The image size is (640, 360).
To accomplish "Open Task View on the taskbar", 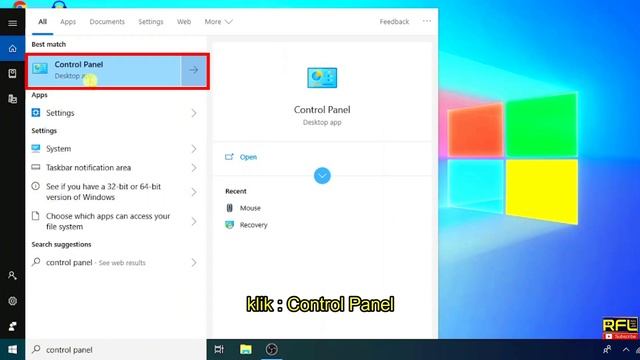I will pos(219,349).
